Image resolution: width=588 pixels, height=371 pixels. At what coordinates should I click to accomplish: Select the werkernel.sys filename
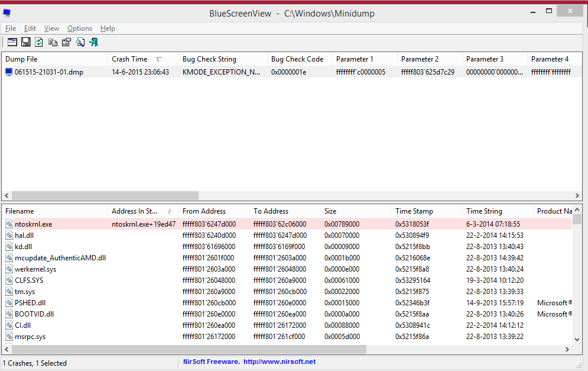pyautogui.click(x=35, y=269)
